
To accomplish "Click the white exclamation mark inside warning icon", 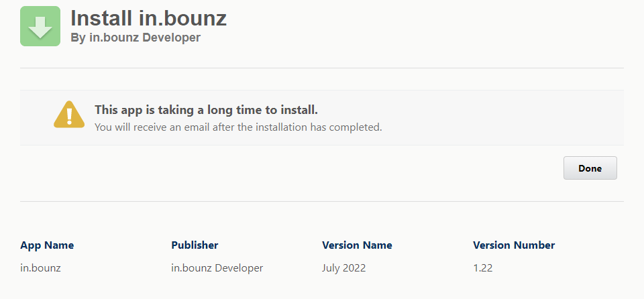I will click(x=69, y=116).
